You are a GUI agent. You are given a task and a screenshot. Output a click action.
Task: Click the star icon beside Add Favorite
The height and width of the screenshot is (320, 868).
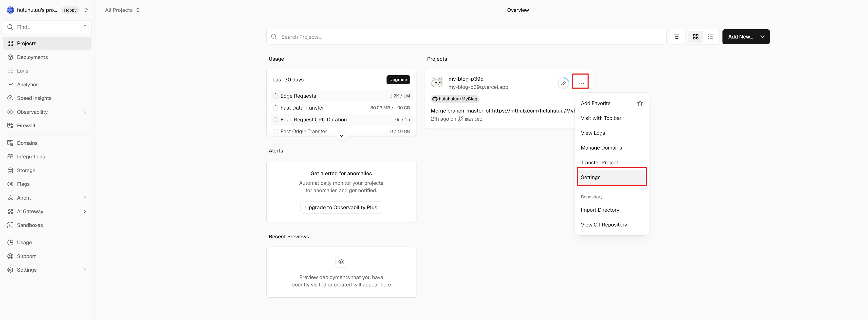coord(640,103)
